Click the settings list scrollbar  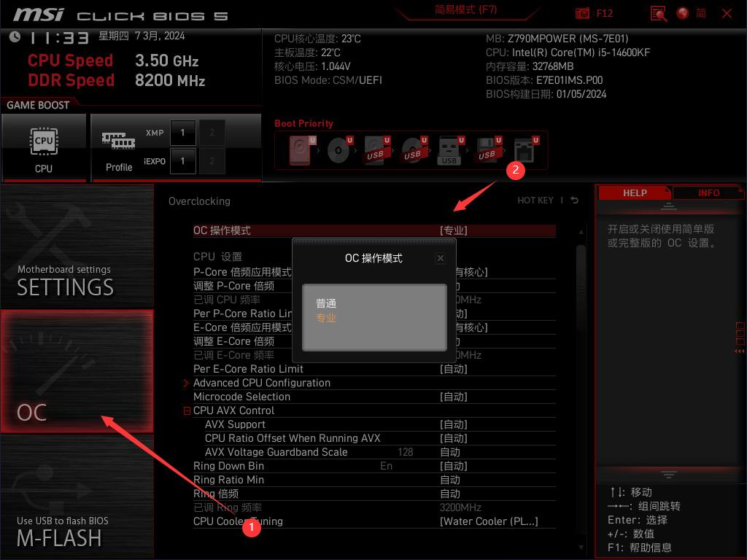click(x=581, y=288)
